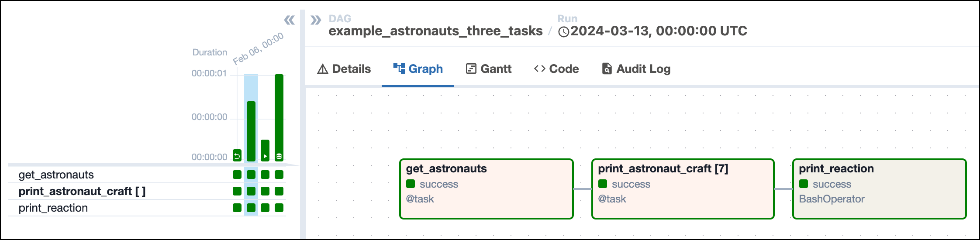Open the Gantt tab
The image size is (980, 240).
(x=488, y=69)
